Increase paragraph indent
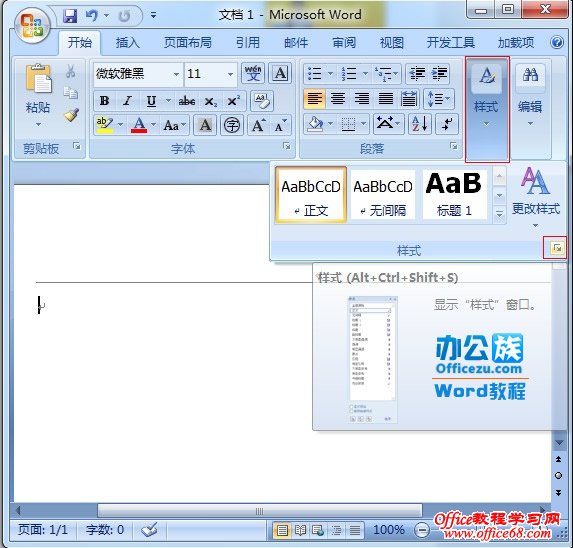 click(x=440, y=73)
